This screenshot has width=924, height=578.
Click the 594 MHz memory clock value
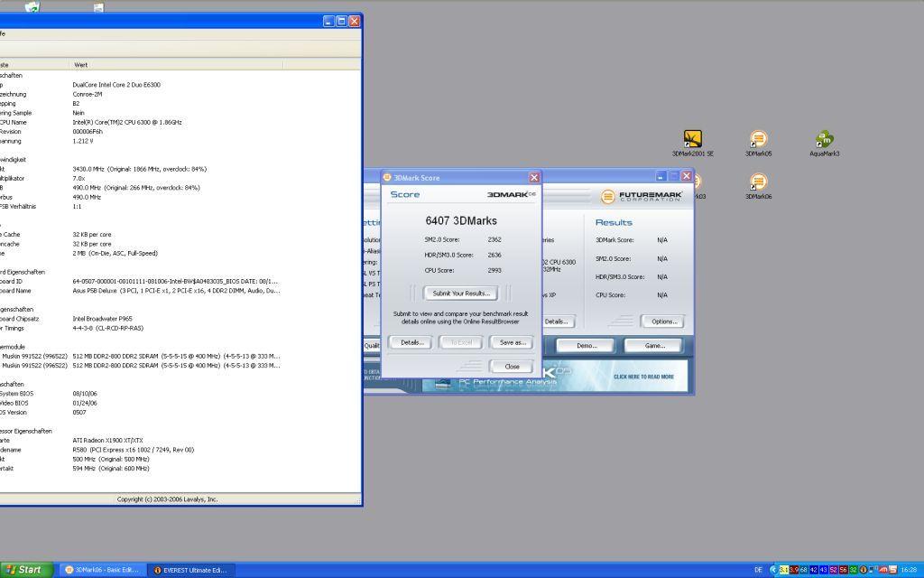tap(111, 469)
